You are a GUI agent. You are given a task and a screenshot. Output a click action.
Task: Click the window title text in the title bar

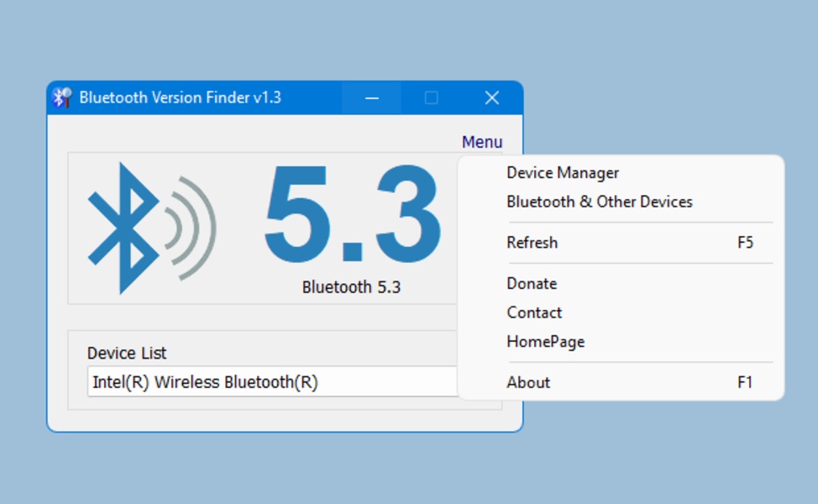coord(180,97)
